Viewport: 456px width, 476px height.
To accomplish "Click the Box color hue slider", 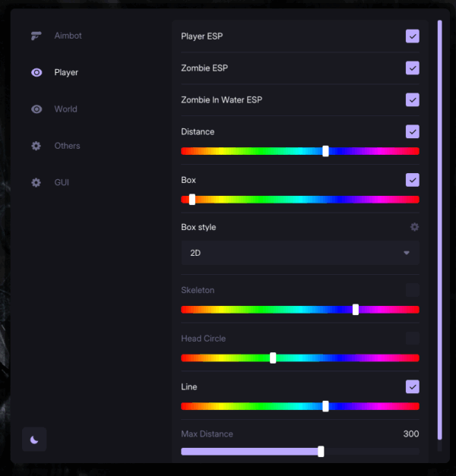I will [300, 200].
